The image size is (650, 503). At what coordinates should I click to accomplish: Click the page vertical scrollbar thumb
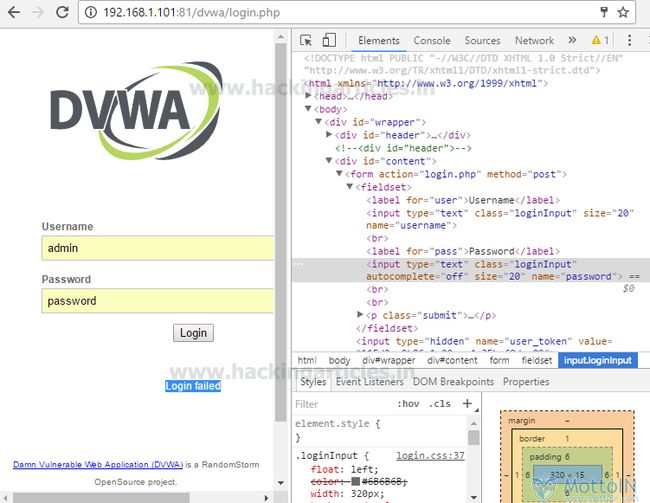point(281,232)
